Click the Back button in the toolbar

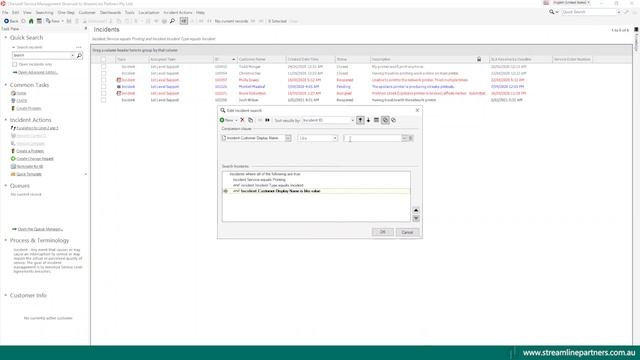pos(11,21)
